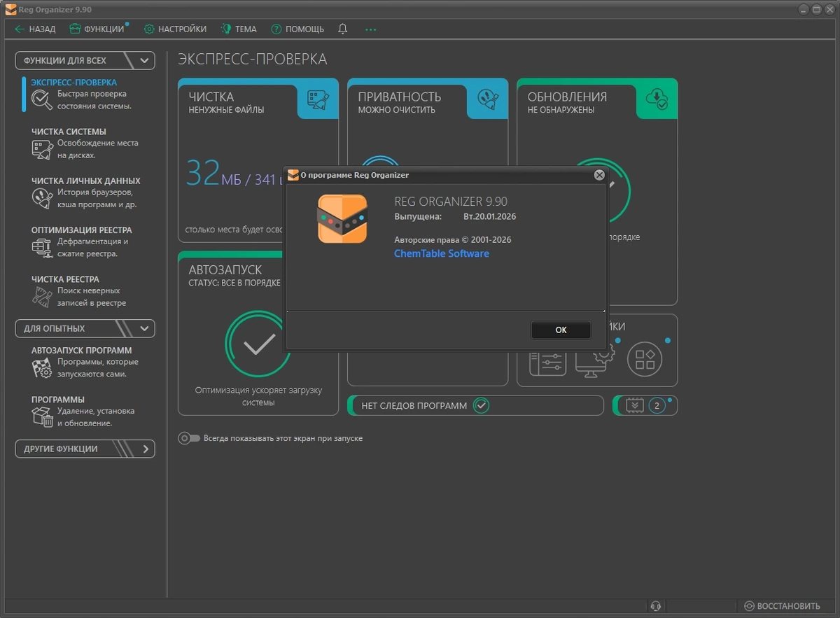This screenshot has width=840, height=618.
Task: Open the НАСТРОЙКИ menu
Action: 175,29
